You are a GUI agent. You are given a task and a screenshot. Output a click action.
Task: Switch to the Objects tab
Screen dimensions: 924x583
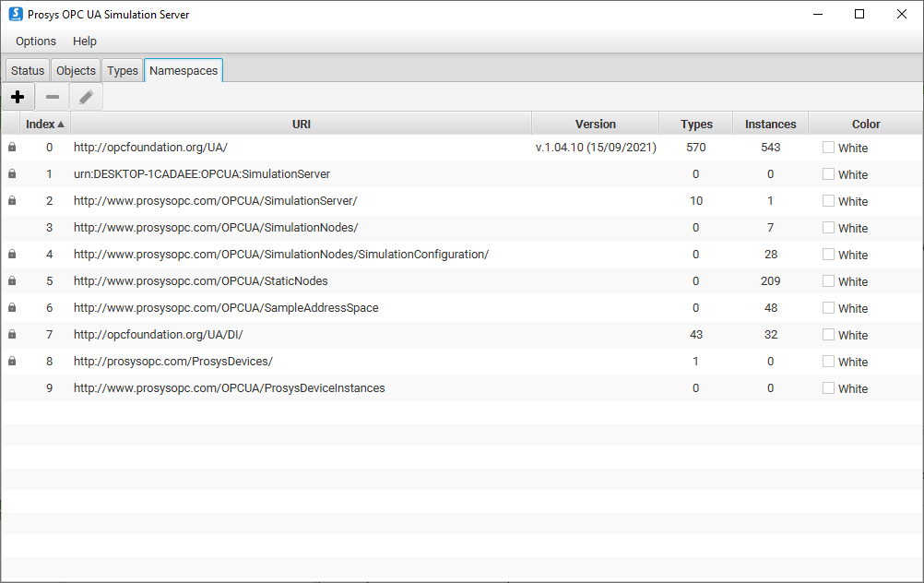76,71
